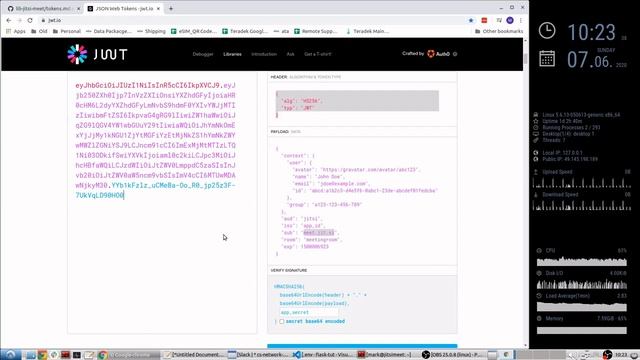This screenshot has width=640, height=360.
Task: Open the Apps bookmarks shortcut
Action: click(16, 31)
